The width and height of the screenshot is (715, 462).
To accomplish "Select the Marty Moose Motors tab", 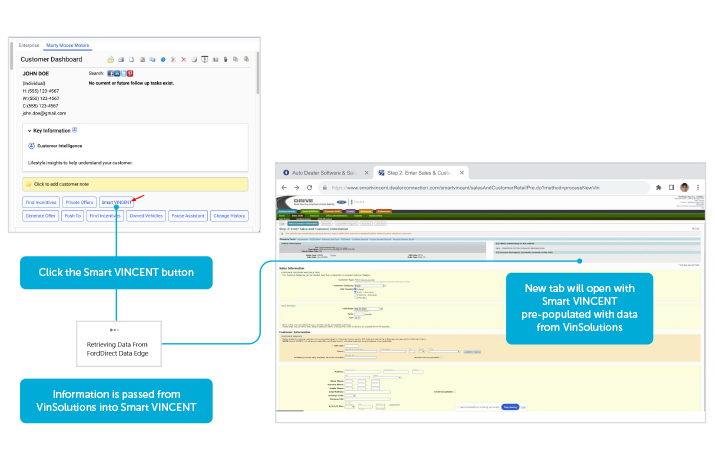I will tap(67, 45).
